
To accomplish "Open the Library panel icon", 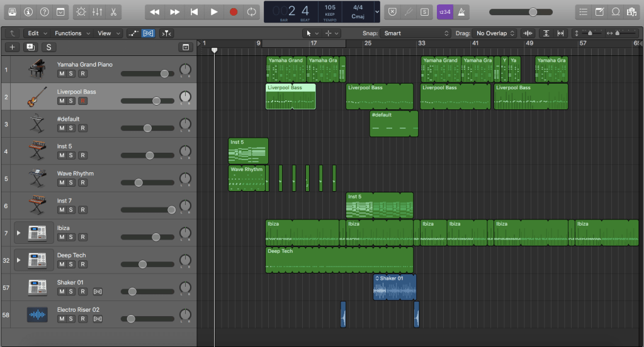I will tap(12, 12).
